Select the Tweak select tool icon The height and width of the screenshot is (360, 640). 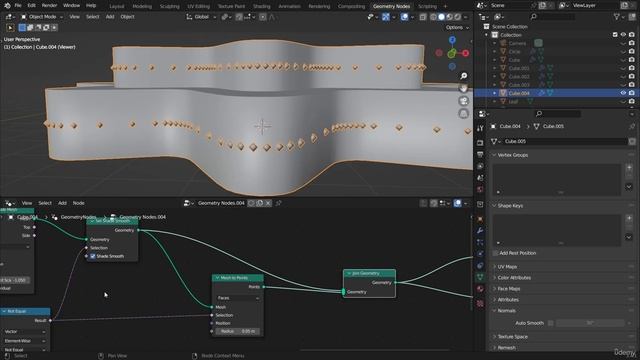click(10, 28)
